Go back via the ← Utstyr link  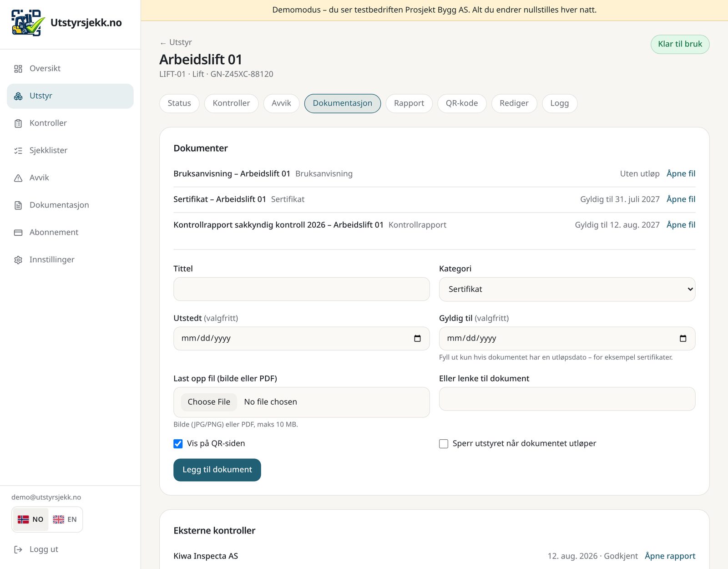tap(176, 42)
